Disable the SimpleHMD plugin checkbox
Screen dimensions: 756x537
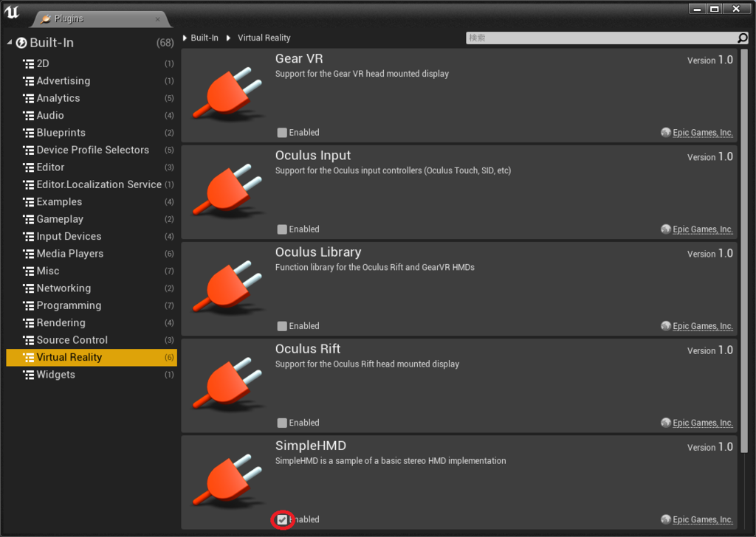(282, 519)
